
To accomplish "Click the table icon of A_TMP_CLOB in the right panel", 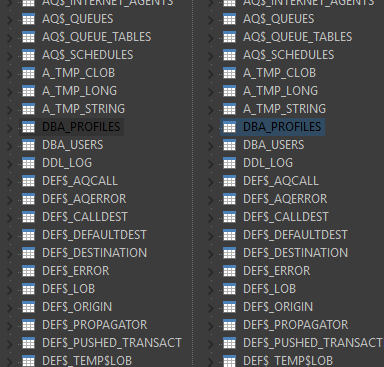I will pos(229,73).
